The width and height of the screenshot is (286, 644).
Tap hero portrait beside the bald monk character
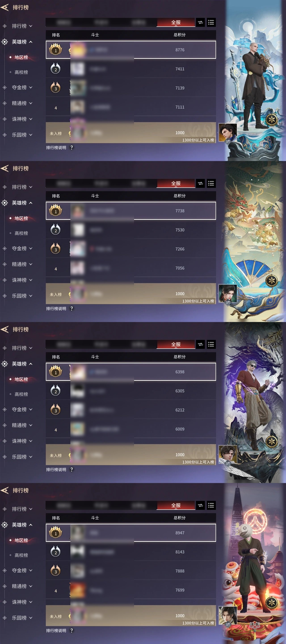(228, 133)
